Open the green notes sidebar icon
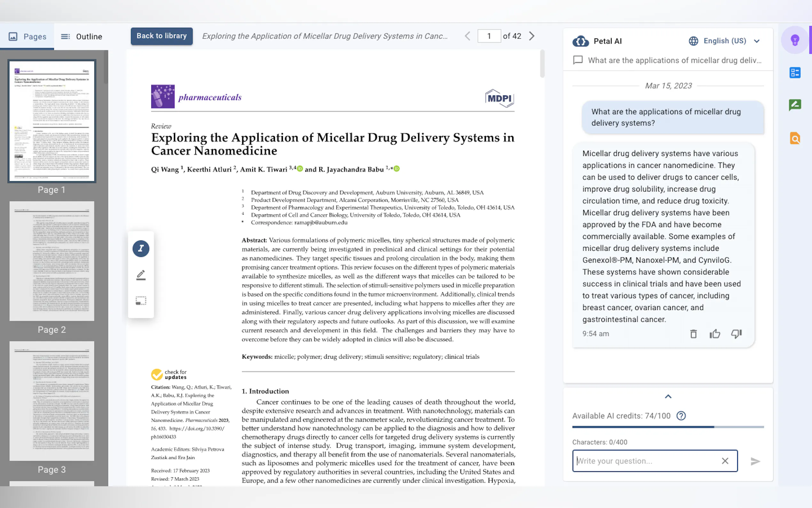 tap(794, 105)
